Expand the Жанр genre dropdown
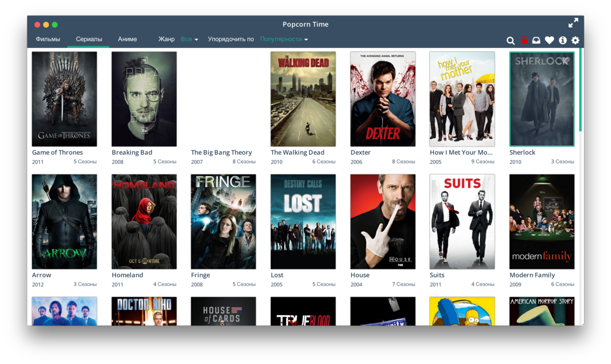This screenshot has height=364, width=611. click(x=189, y=39)
